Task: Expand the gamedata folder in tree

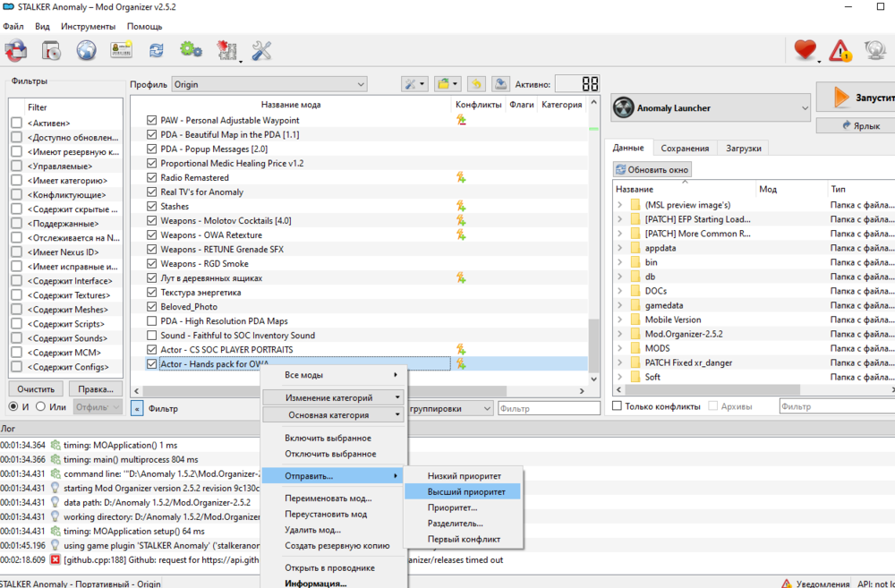Action: pyautogui.click(x=619, y=305)
